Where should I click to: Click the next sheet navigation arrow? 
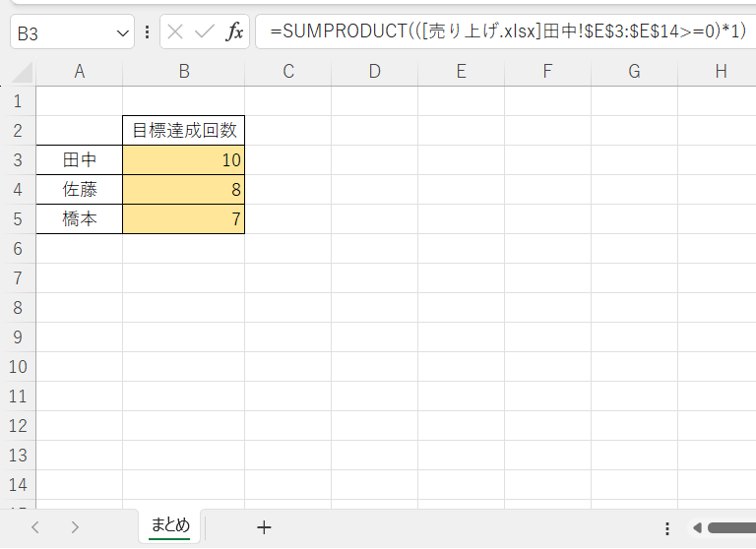tap(75, 527)
